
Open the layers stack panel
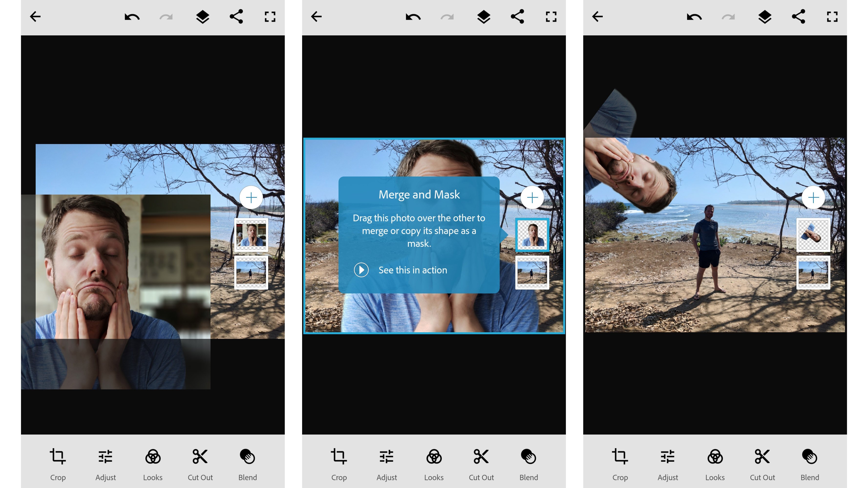click(x=203, y=16)
